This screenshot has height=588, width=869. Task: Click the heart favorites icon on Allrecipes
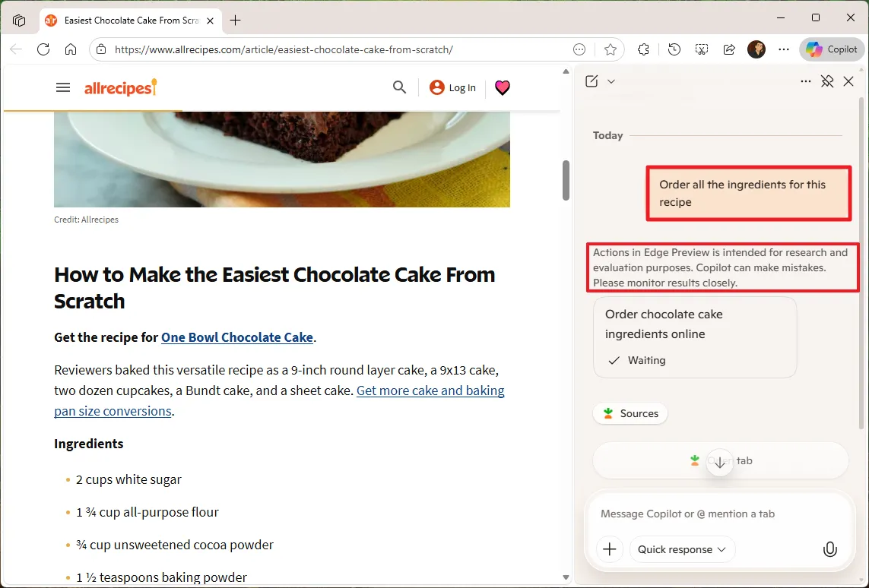click(502, 87)
